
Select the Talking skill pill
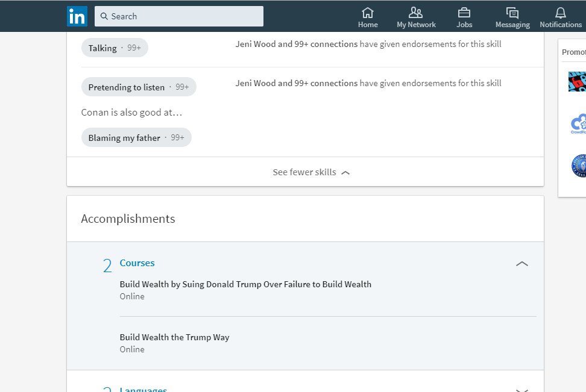click(115, 48)
